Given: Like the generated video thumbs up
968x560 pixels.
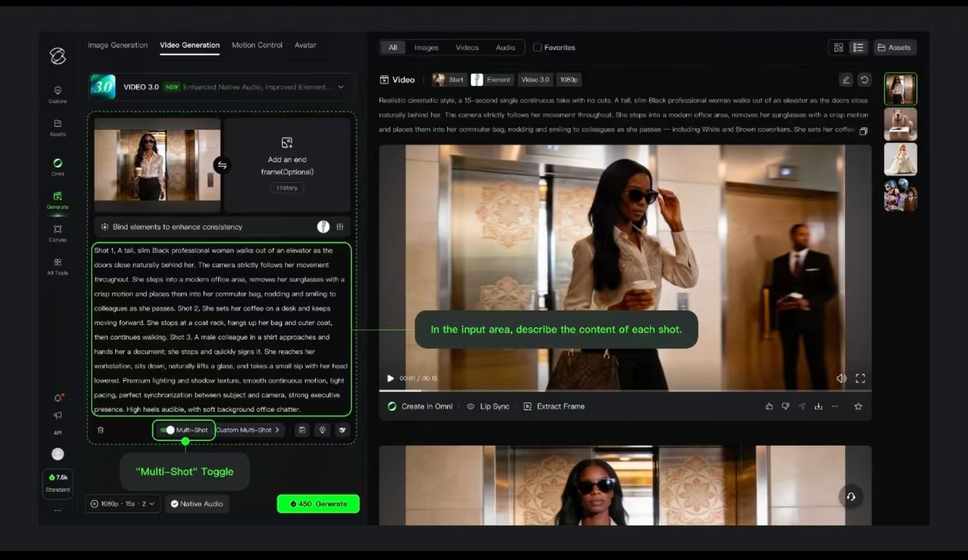Looking at the screenshot, I should pyautogui.click(x=769, y=407).
